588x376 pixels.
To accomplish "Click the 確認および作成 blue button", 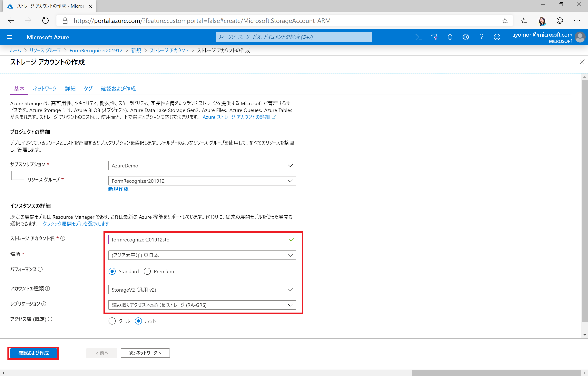I will click(x=34, y=353).
